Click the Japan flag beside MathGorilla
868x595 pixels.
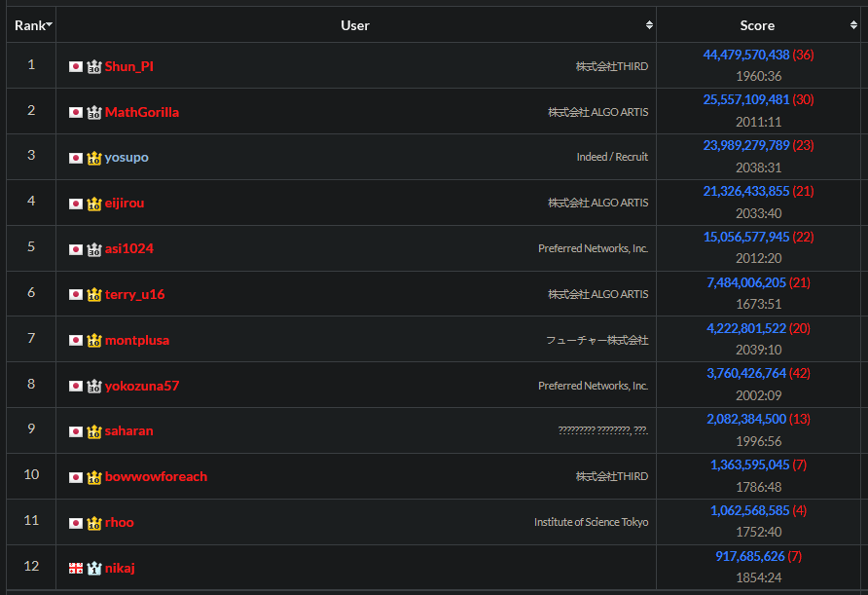pos(76,113)
